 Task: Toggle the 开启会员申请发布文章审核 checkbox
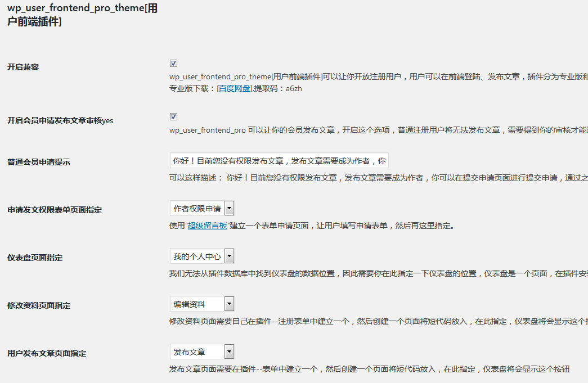[173, 116]
